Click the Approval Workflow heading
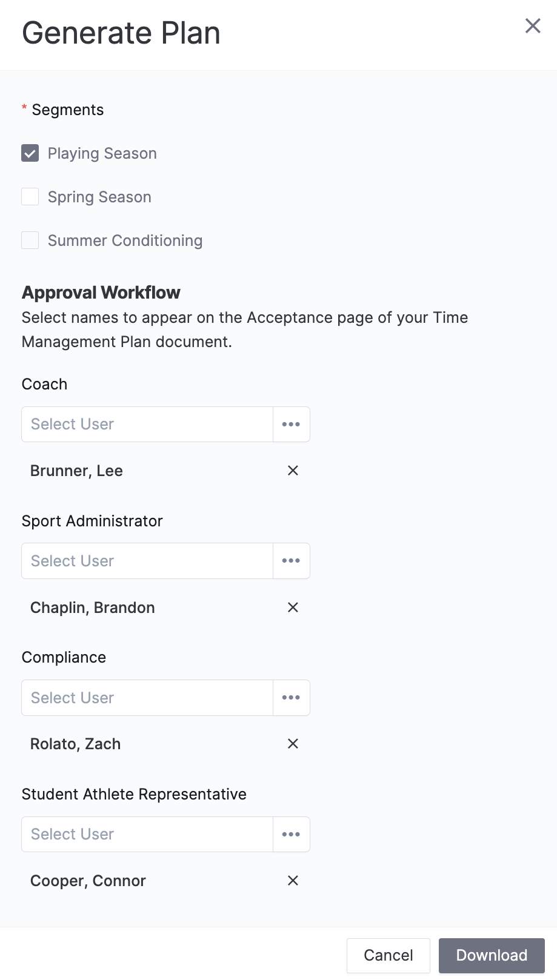This screenshot has height=980, width=557. 101,293
